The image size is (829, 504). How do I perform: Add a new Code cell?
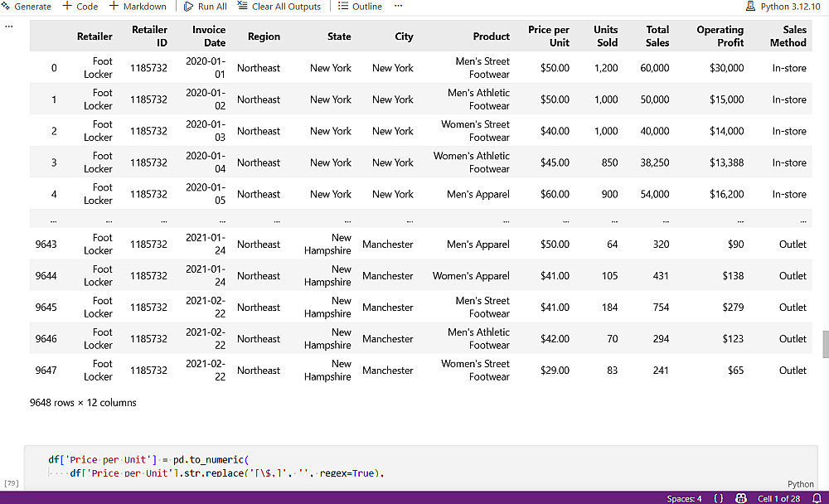[80, 7]
